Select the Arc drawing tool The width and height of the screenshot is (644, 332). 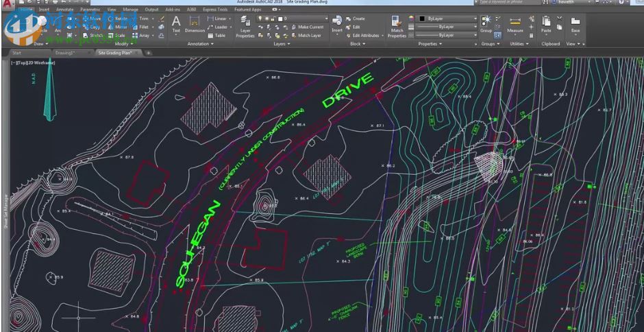[x=58, y=25]
